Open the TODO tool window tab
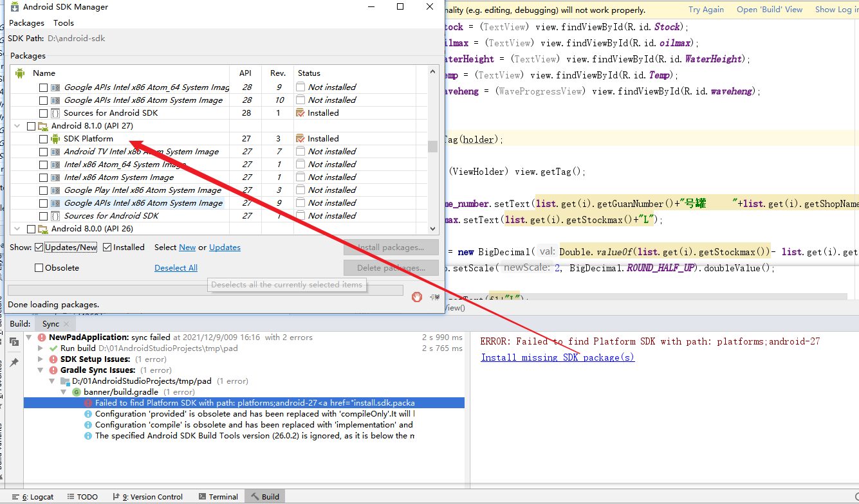 (x=82, y=497)
